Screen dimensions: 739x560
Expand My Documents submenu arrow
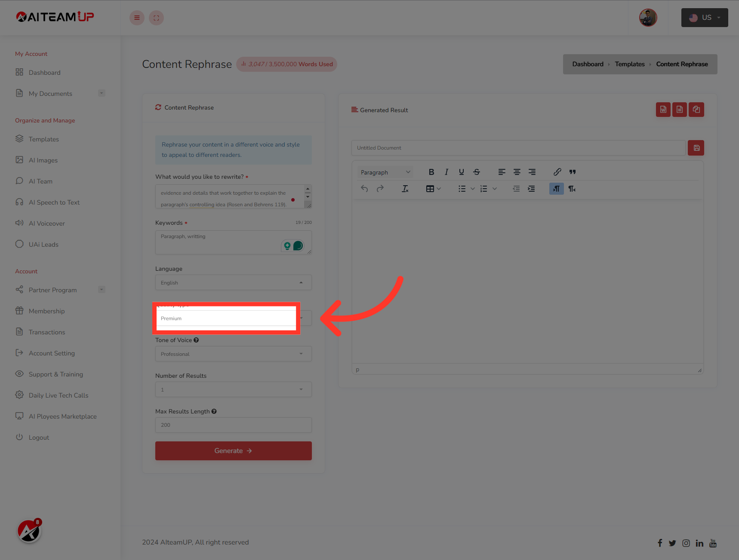tap(102, 93)
